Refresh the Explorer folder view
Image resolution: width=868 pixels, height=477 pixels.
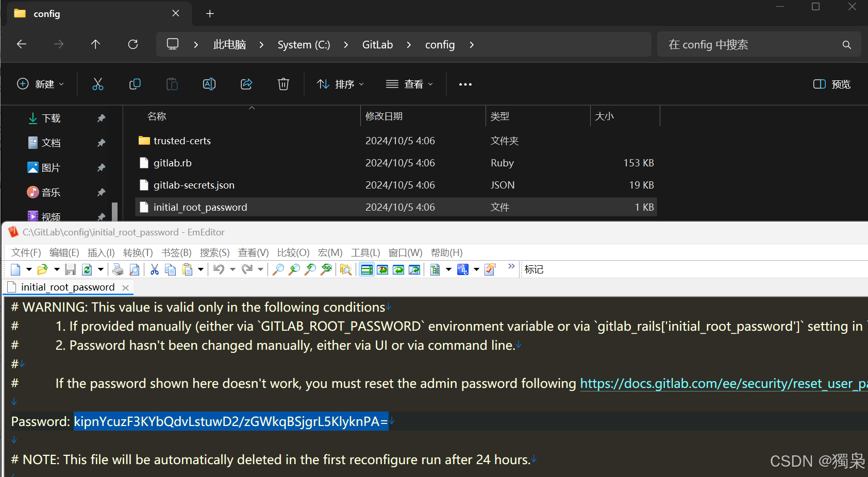133,44
